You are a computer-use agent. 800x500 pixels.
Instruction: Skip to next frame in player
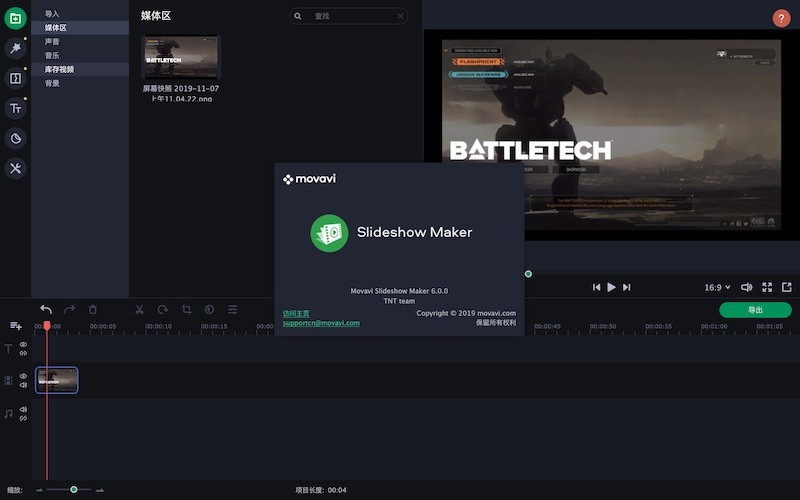click(x=627, y=287)
